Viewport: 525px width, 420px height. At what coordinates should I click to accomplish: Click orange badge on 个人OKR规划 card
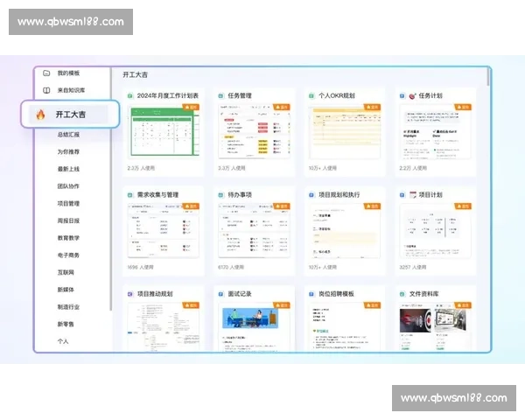click(373, 107)
